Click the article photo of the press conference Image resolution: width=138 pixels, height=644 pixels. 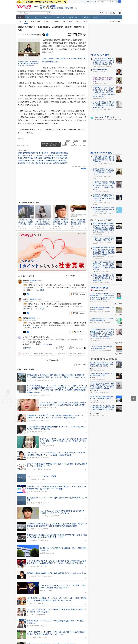click(x=29, y=49)
